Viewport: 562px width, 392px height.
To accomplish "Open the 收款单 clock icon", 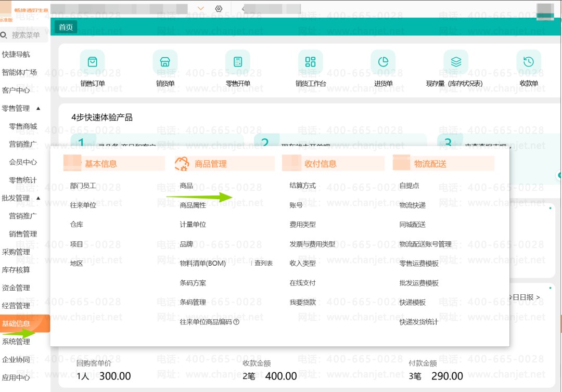I will tap(529, 62).
